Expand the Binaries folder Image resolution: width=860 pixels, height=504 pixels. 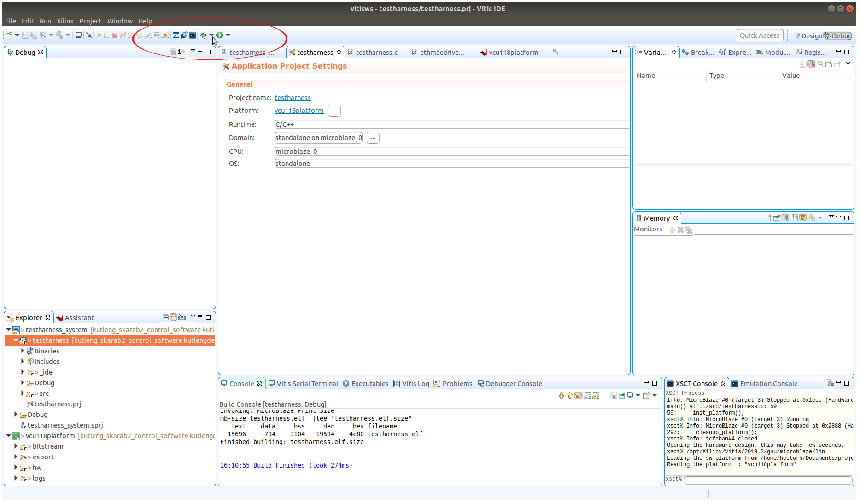pos(23,351)
